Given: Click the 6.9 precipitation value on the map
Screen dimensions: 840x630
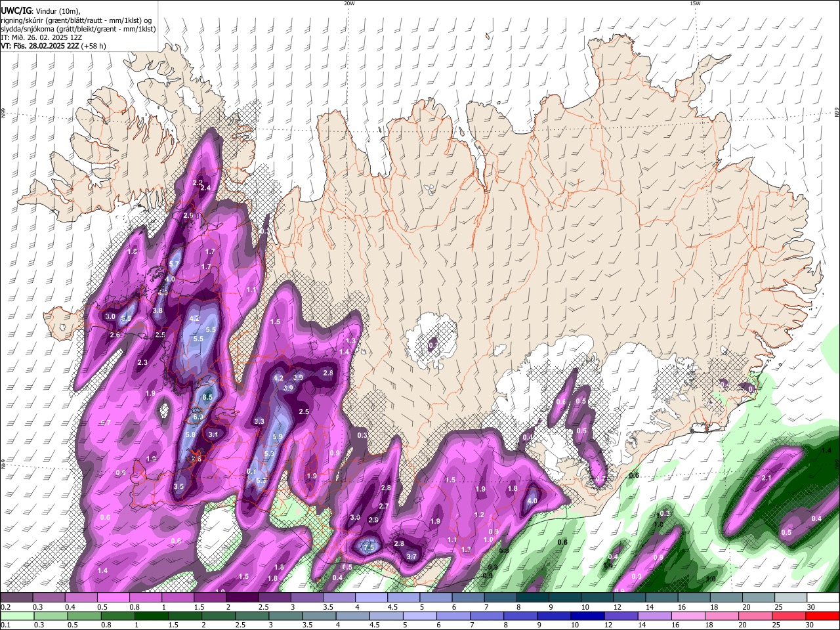Looking at the screenshot, I should point(198,417).
